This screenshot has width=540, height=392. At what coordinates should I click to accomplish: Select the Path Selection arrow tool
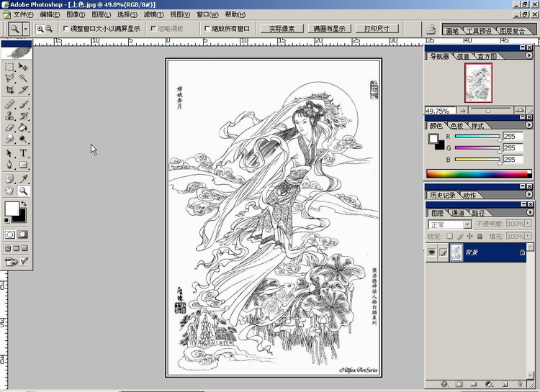(9, 153)
